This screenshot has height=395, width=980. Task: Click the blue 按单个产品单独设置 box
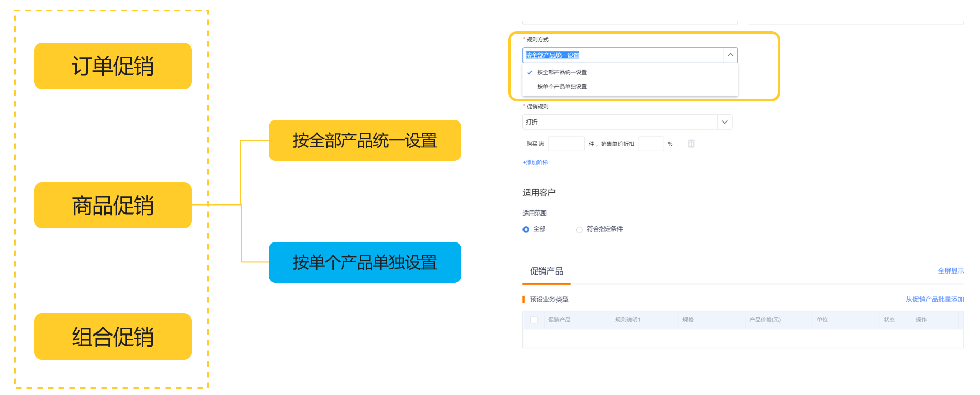(x=365, y=262)
